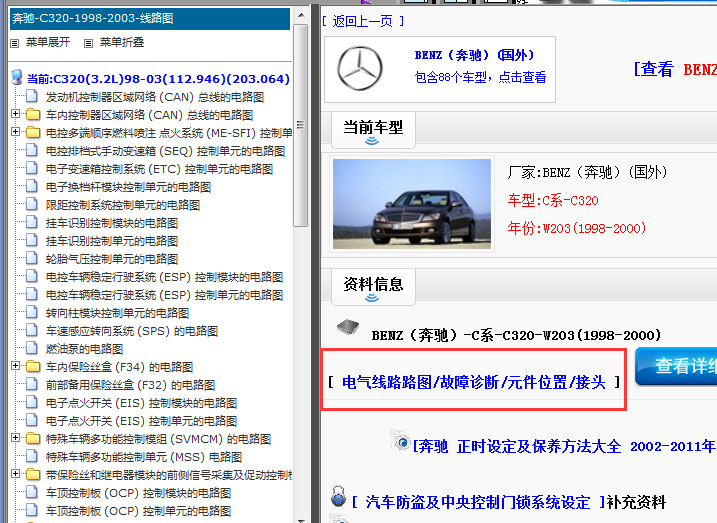Click the padlock icon beside 汽车防盗及中央控制门锁系统设定
The height and width of the screenshot is (523, 717).
click(x=338, y=496)
